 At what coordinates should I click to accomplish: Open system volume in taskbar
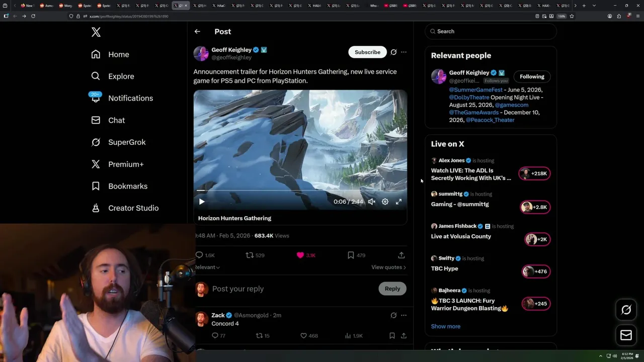click(x=614, y=356)
